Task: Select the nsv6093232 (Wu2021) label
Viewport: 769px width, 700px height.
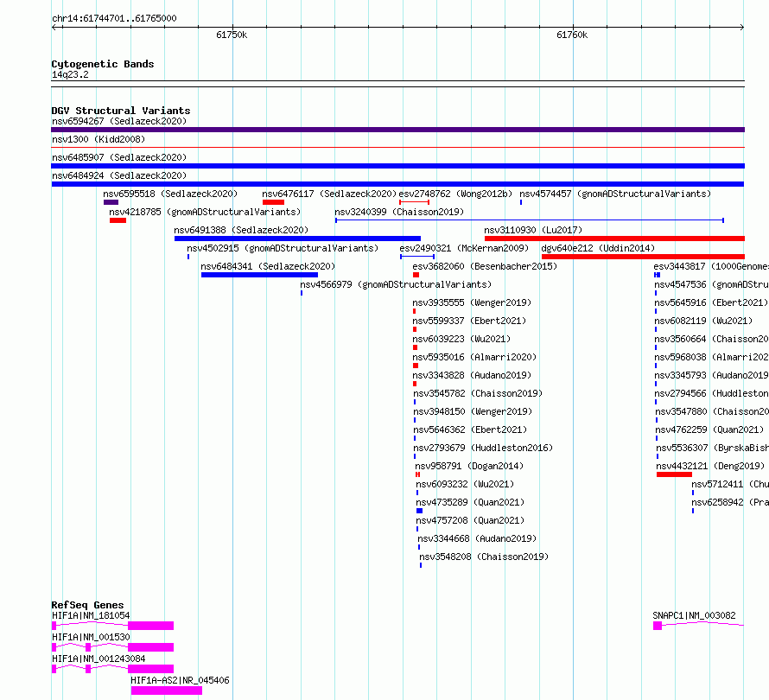Action: [465, 484]
